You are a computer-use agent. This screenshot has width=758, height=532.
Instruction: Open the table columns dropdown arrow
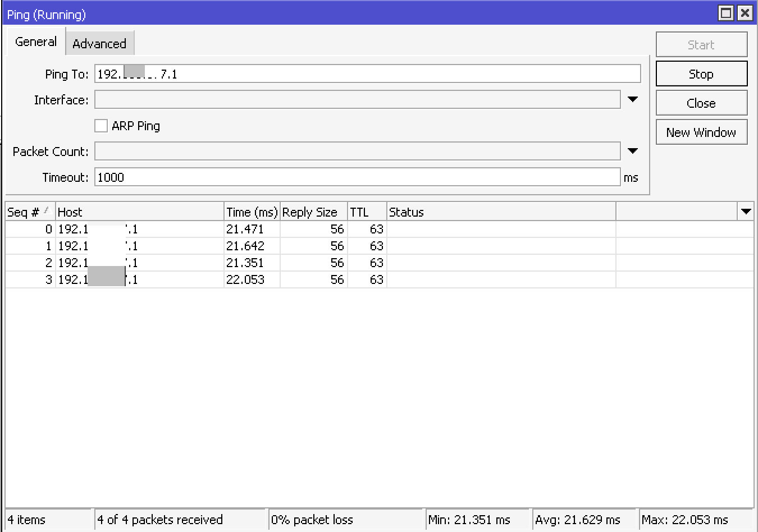pos(746,212)
